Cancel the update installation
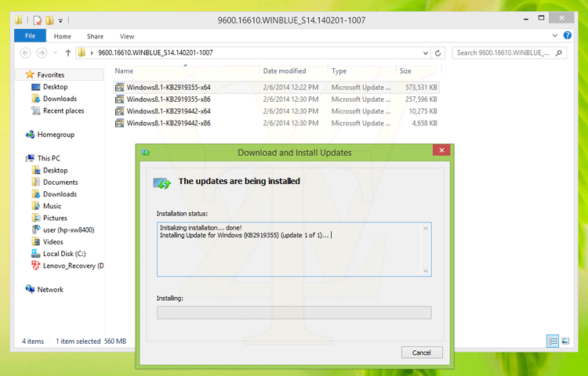 click(422, 352)
